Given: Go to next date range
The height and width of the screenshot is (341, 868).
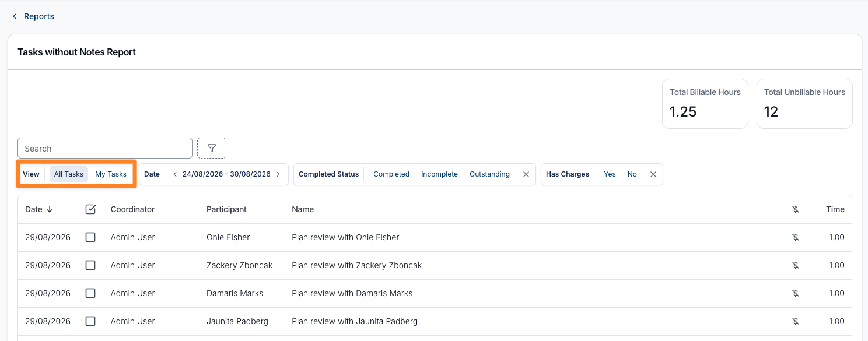Looking at the screenshot, I should click(278, 174).
